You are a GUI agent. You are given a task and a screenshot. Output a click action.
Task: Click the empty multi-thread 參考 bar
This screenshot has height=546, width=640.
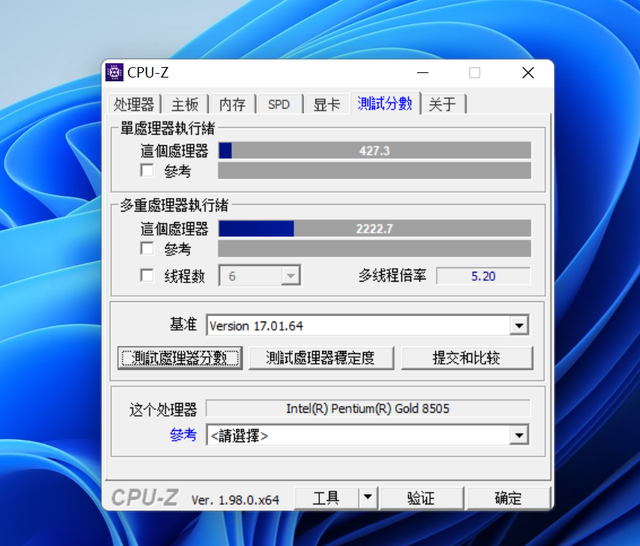[375, 249]
